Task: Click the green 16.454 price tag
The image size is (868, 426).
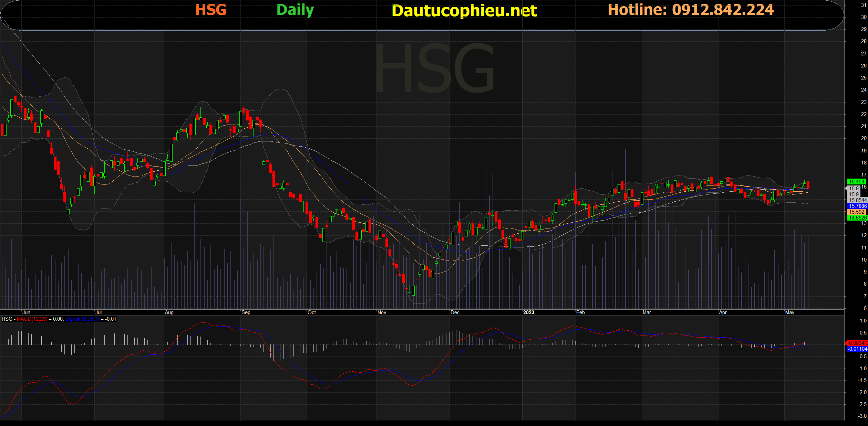Action: coord(856,182)
